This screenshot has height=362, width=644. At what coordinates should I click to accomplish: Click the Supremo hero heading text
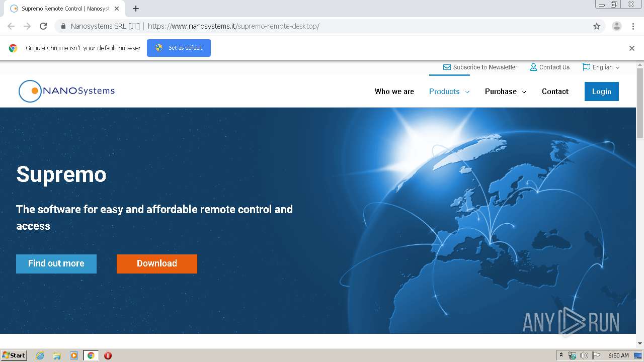point(61,174)
